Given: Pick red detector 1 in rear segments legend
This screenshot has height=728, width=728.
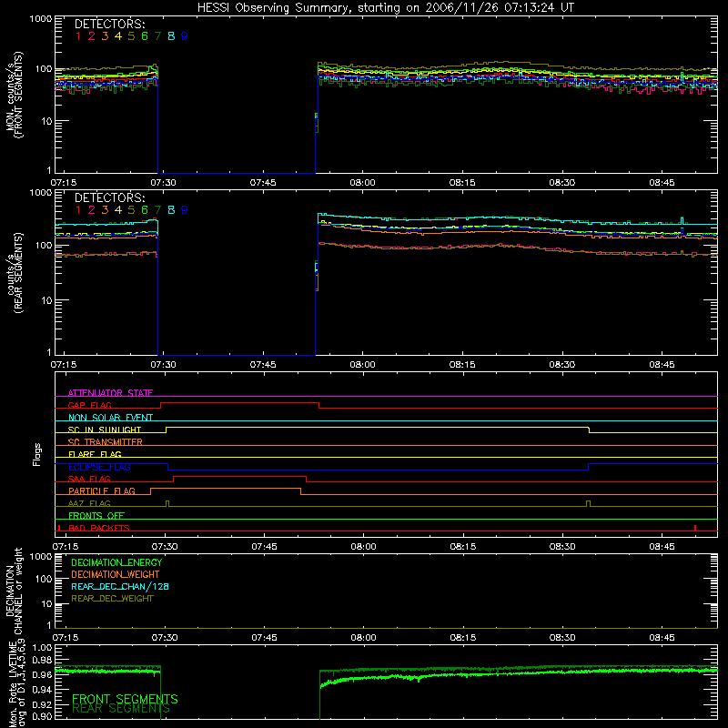Looking at the screenshot, I should coord(78,210).
